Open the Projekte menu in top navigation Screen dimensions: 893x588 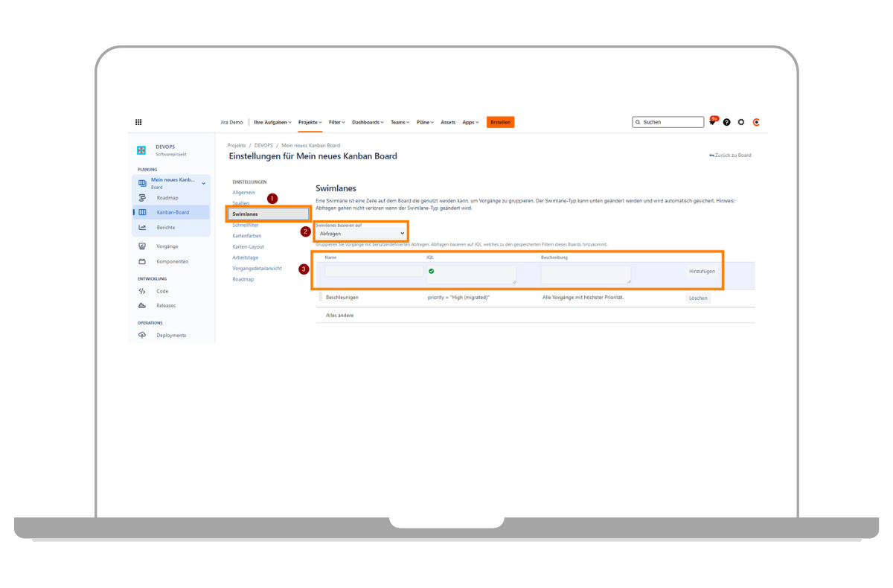[x=310, y=122]
